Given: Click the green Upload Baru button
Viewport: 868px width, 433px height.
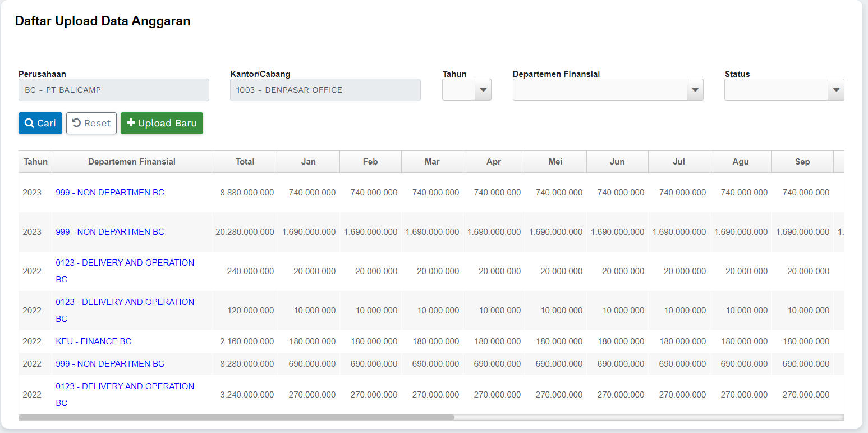Looking at the screenshot, I should click(x=162, y=124).
